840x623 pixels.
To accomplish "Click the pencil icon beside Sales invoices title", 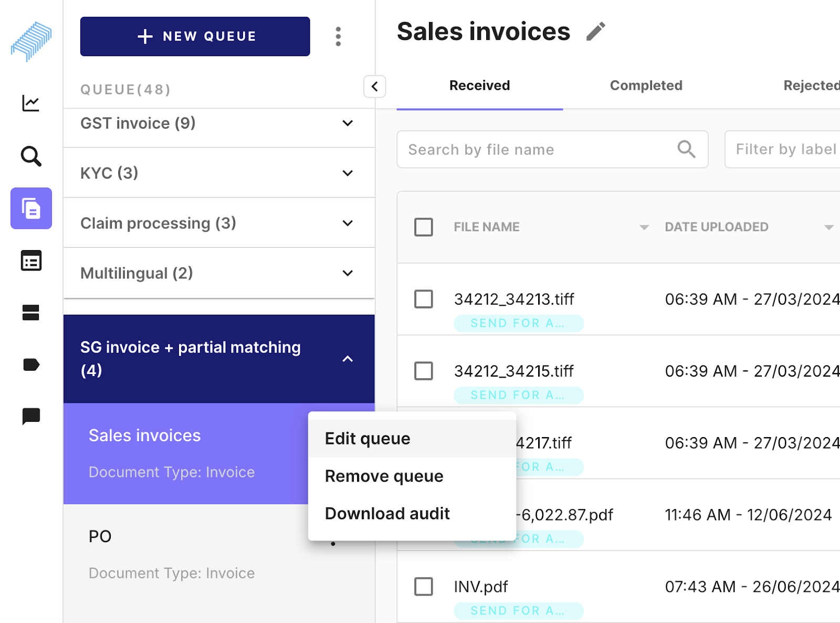I will click(x=596, y=32).
